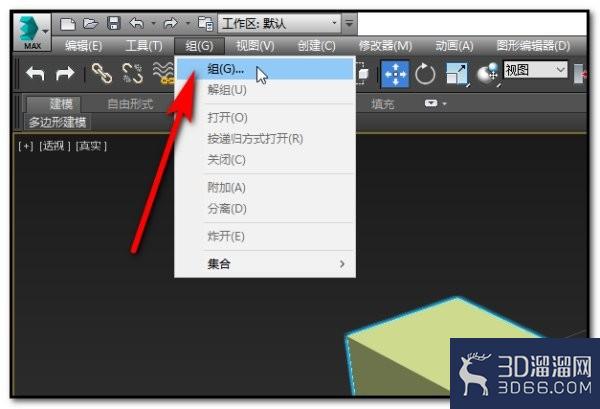The width and height of the screenshot is (600, 409).
Task: Switch to the 填充 ribbon tab
Action: pyautogui.click(x=383, y=104)
